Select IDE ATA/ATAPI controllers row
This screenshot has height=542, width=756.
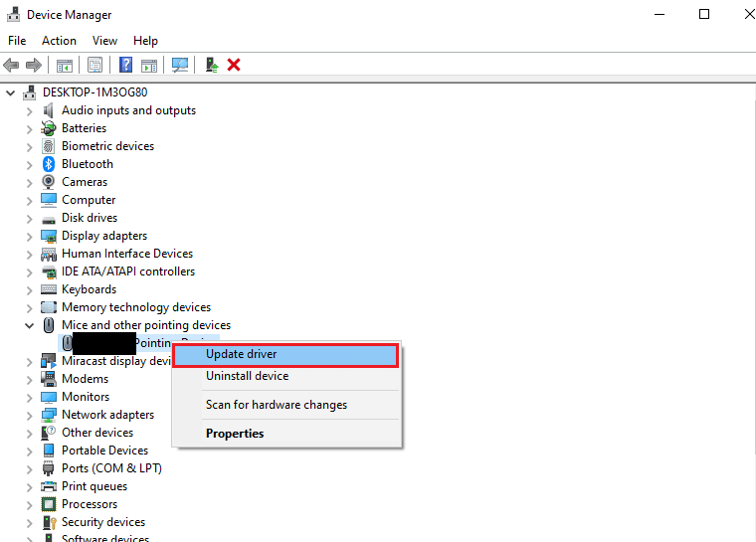[127, 271]
